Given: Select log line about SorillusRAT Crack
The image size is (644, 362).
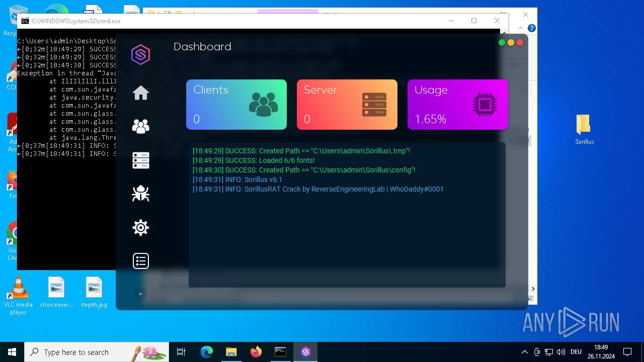Looking at the screenshot, I should tap(318, 189).
